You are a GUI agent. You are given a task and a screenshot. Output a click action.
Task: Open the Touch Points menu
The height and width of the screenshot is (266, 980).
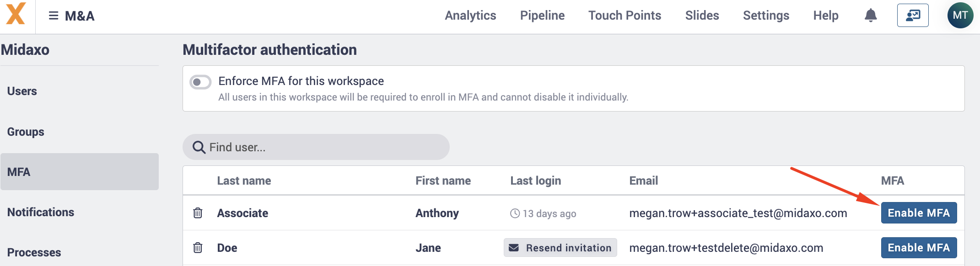pyautogui.click(x=625, y=16)
